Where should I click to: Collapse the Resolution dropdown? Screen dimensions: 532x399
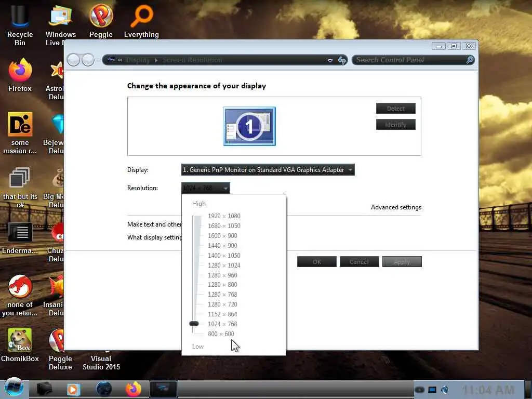[206, 188]
